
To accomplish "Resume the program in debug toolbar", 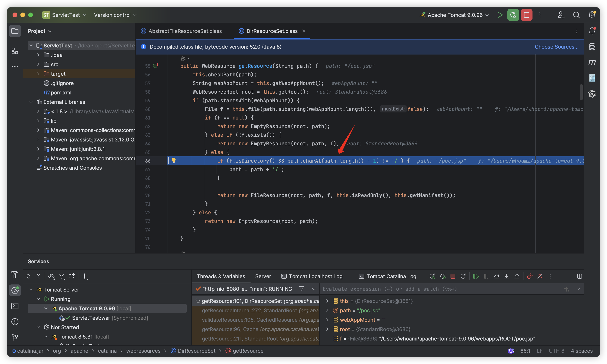I will (x=476, y=276).
